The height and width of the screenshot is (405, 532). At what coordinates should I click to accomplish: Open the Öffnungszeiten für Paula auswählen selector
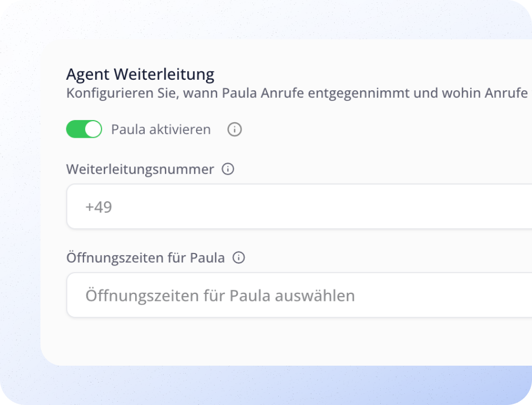pyautogui.click(x=266, y=296)
